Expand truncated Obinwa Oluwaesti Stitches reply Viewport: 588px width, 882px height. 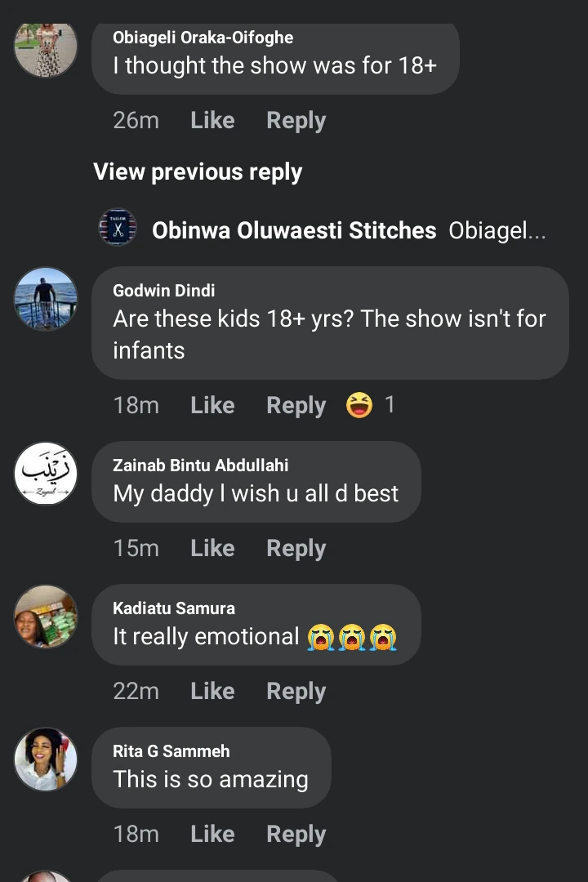pos(497,231)
